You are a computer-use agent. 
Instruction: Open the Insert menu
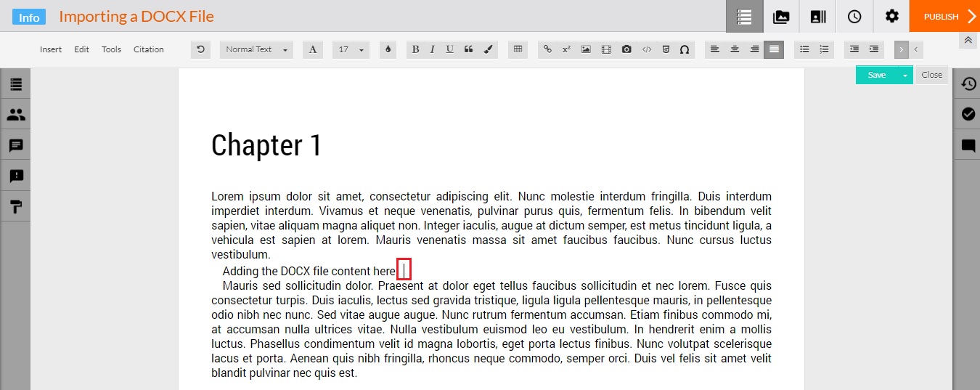(x=51, y=49)
